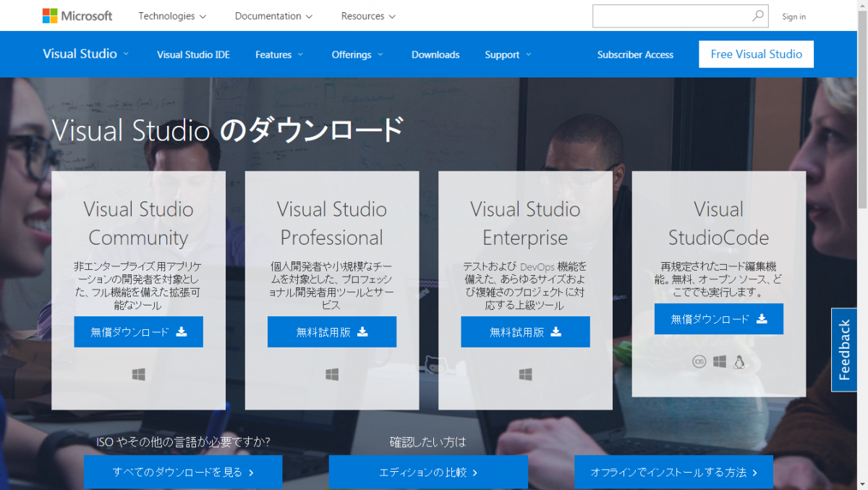Select Windows icon under Visual Studio Code
Screen dimensions: 868x490
[719, 362]
